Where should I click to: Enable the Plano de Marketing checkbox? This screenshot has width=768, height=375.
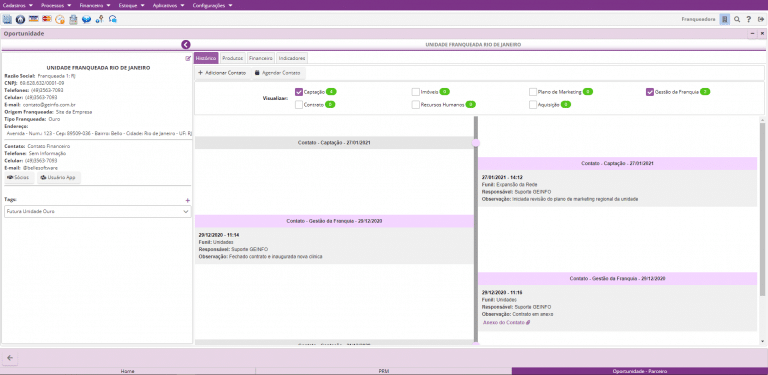[x=533, y=92]
